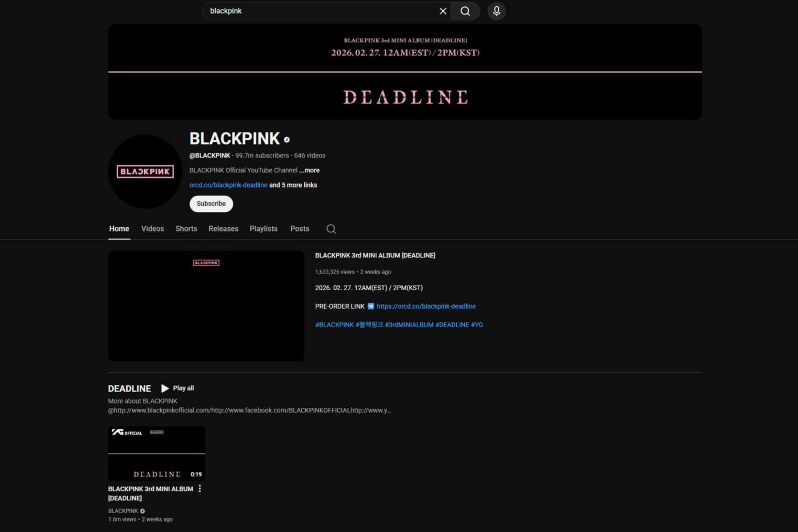Play the featured DEADLINE video player
The height and width of the screenshot is (532, 798).
[x=206, y=306]
